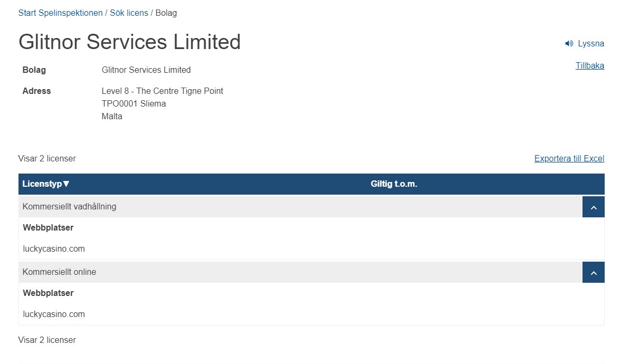Viewport: 620px width, 364px height.
Task: Click the Bolag breadcrumb item
Action: (x=166, y=13)
